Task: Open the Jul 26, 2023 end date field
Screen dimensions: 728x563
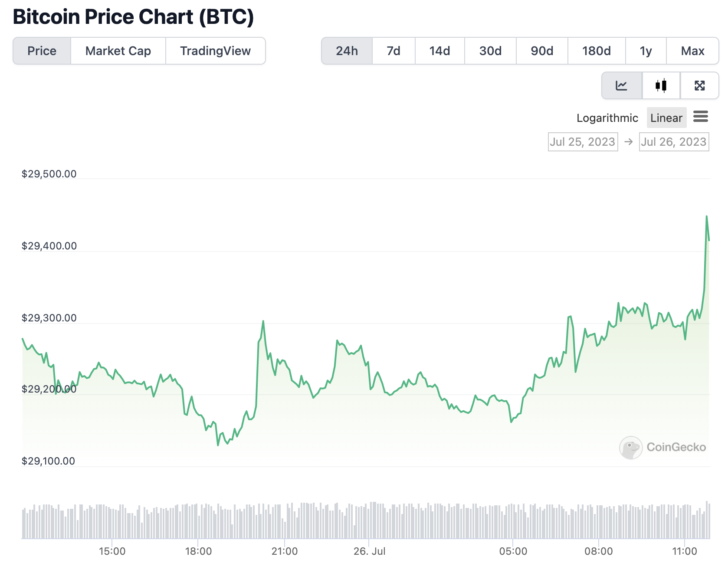Action: (x=674, y=142)
